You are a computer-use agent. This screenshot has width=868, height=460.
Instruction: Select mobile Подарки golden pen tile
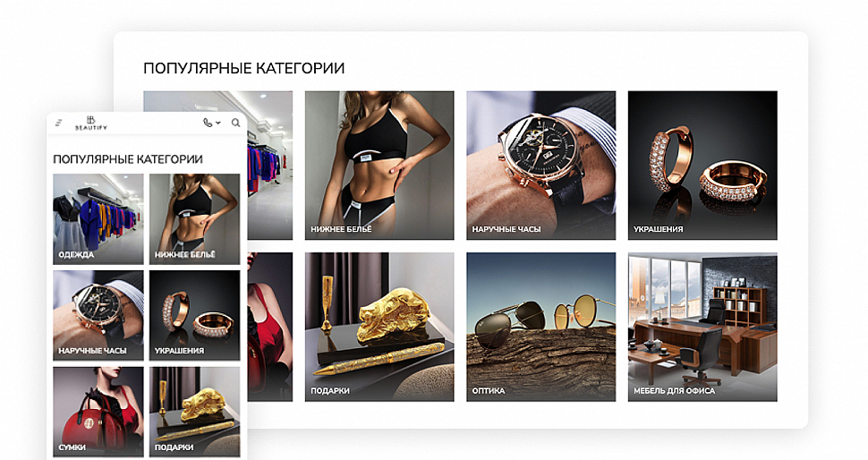click(x=195, y=412)
